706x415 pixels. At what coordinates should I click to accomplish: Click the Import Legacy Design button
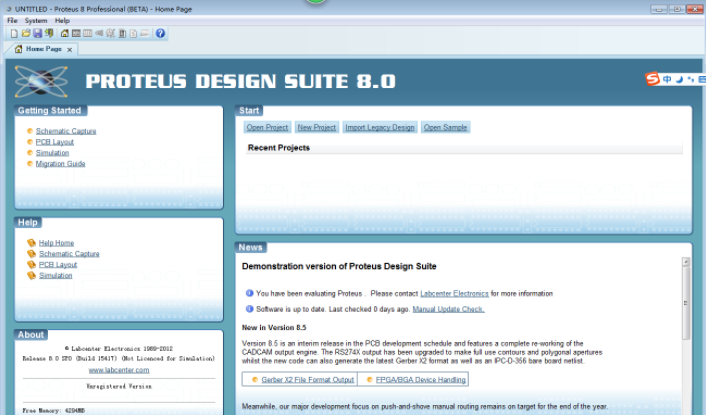pyautogui.click(x=380, y=127)
